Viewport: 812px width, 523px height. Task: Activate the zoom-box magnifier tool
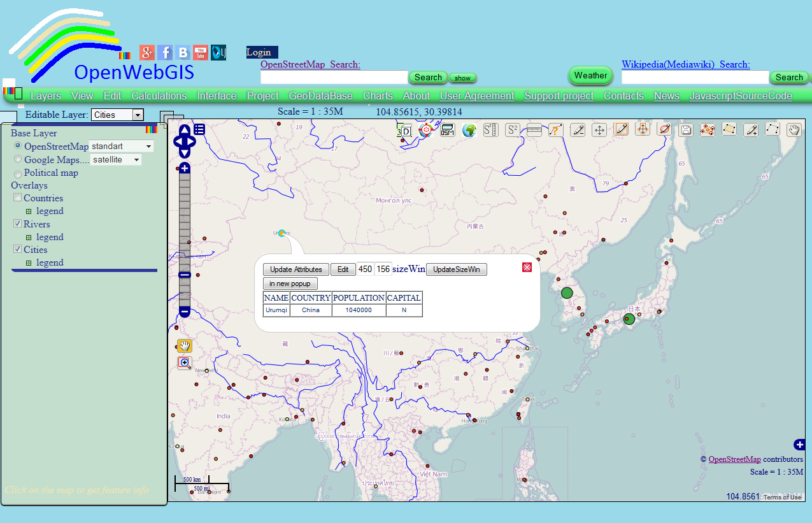pyautogui.click(x=185, y=363)
